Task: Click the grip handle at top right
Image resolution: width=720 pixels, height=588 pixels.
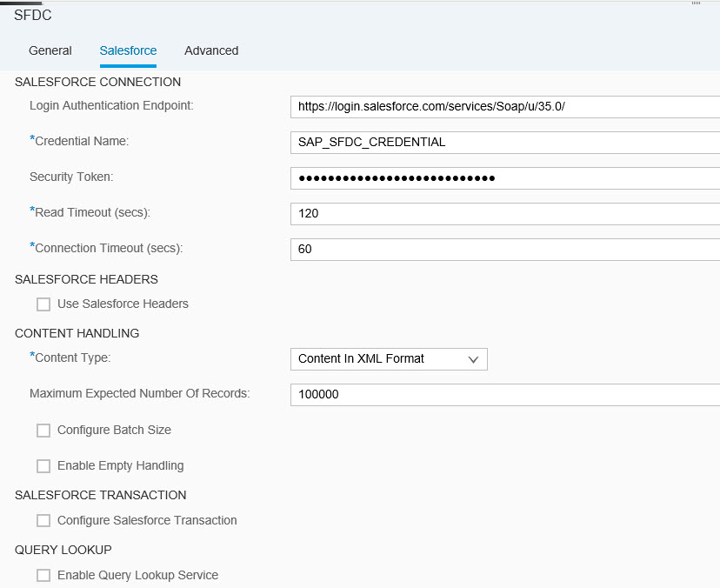Action: pos(695,4)
